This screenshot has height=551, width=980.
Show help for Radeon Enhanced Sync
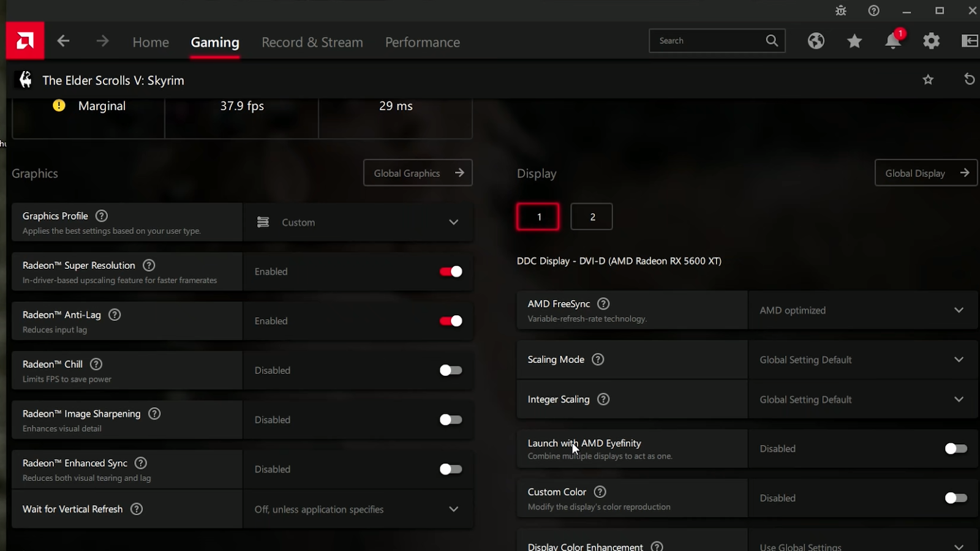click(x=141, y=463)
